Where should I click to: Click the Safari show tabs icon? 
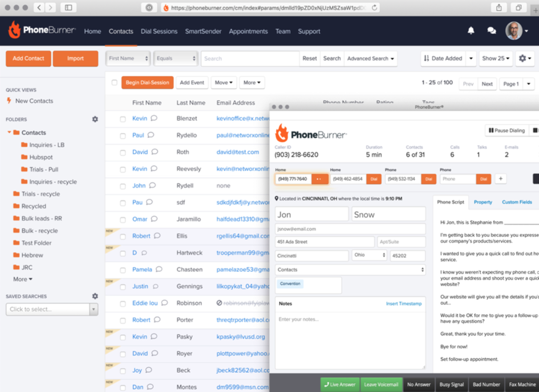click(518, 7)
